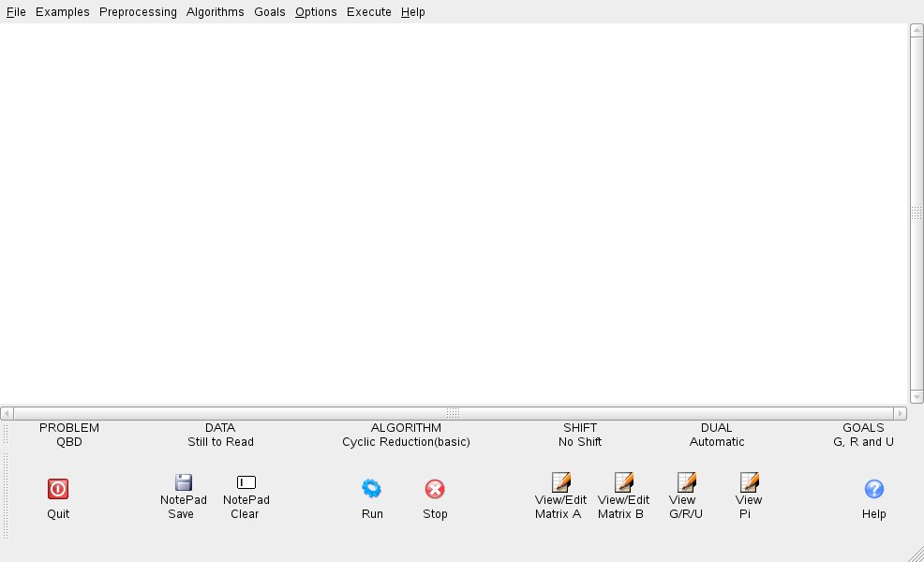The width and height of the screenshot is (924, 562).
Task: Run the algorithm with the blue gear icon
Action: [372, 488]
